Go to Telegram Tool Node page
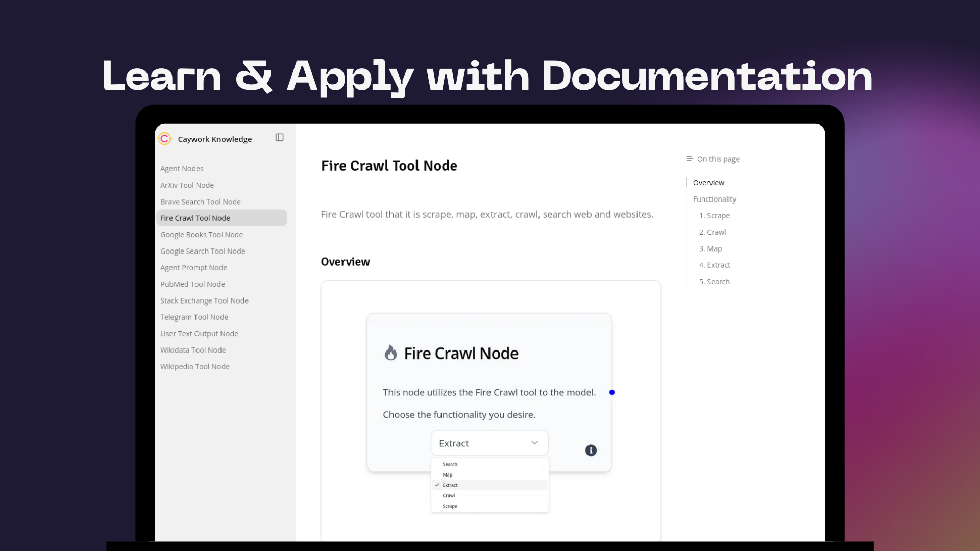980x551 pixels. click(194, 317)
